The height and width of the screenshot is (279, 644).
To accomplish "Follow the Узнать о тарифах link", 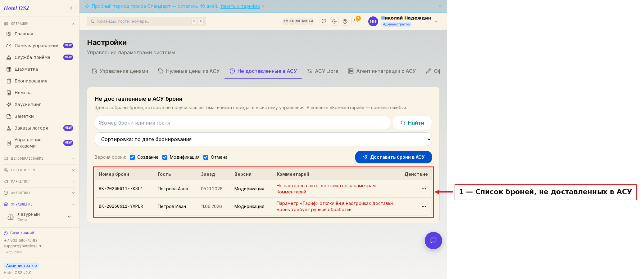I will tap(240, 6).
